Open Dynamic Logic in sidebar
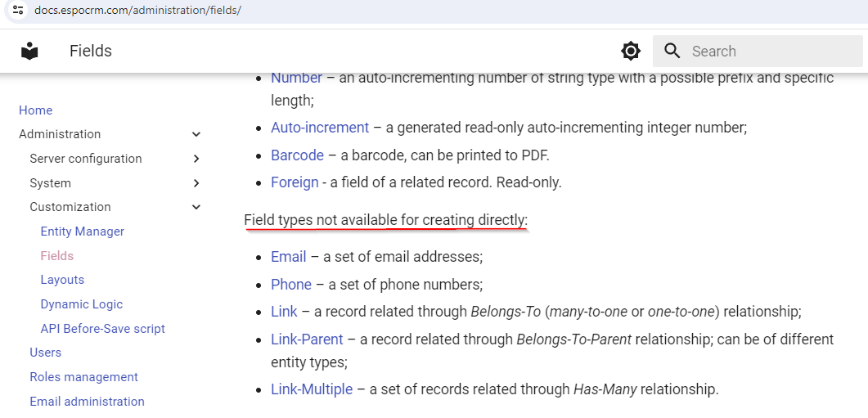The height and width of the screenshot is (418, 868). point(81,304)
